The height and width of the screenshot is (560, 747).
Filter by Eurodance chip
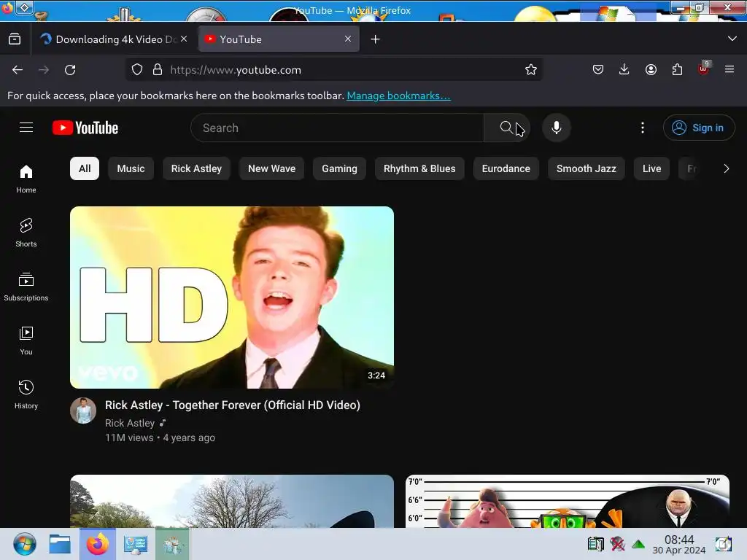[506, 168]
